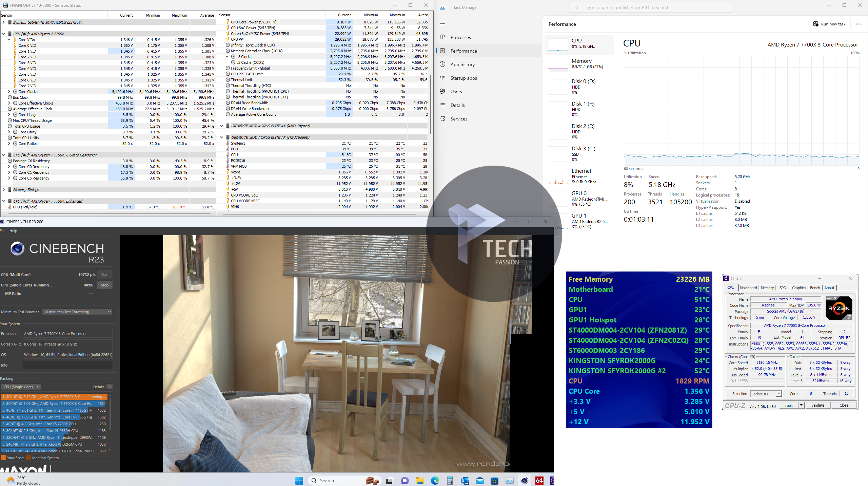
Task: Expand the Memory Timings sensor group
Action: click(4, 190)
